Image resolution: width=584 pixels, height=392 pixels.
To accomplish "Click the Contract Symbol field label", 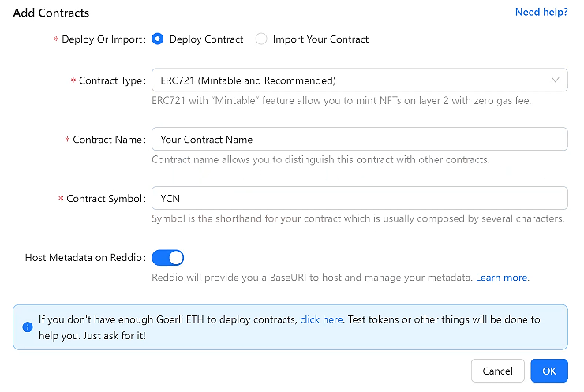I will [105, 199].
